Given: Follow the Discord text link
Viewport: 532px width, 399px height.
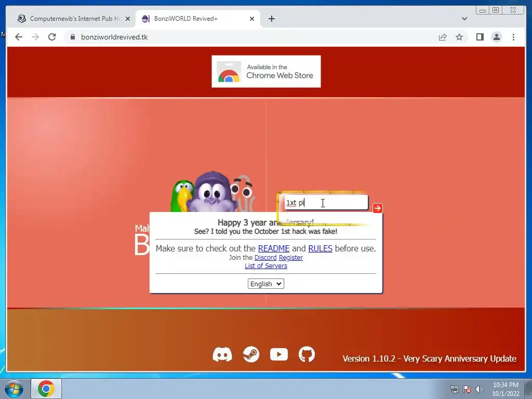Looking at the screenshot, I should click(265, 258).
